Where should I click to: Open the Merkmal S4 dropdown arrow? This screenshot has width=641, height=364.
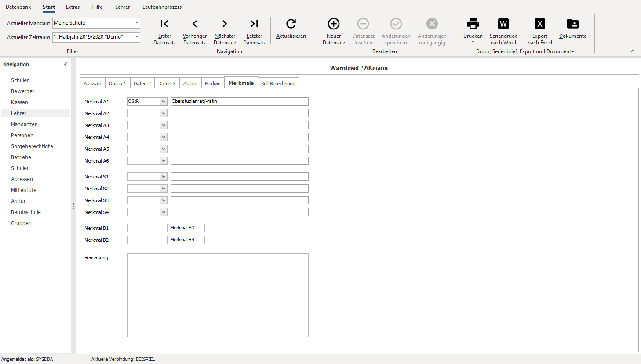[164, 212]
